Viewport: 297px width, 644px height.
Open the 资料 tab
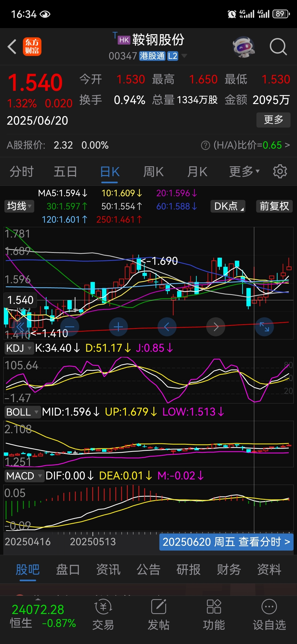click(269, 570)
